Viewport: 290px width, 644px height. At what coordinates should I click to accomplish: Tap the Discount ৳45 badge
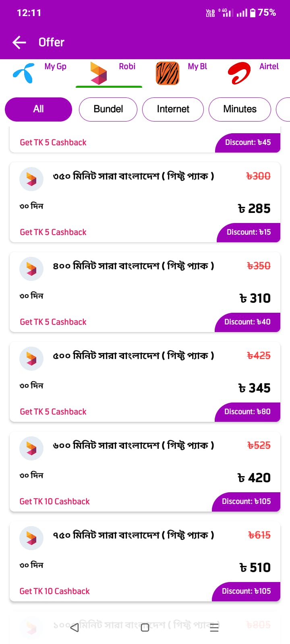click(x=248, y=142)
